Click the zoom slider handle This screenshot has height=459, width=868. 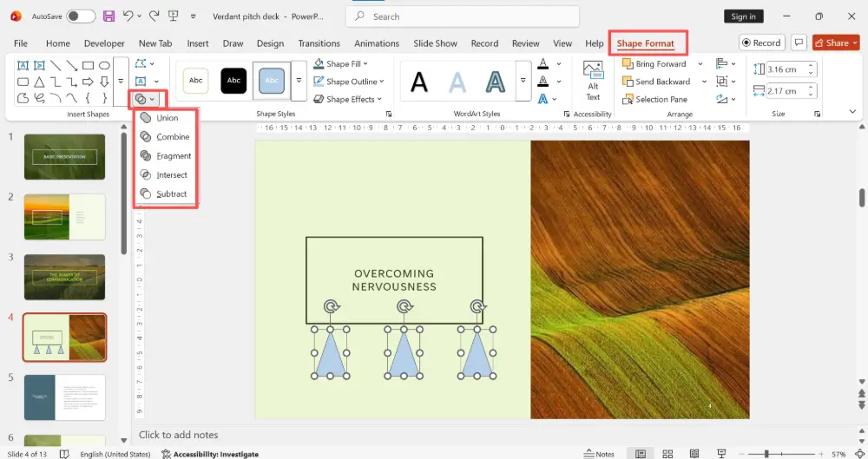point(766,454)
